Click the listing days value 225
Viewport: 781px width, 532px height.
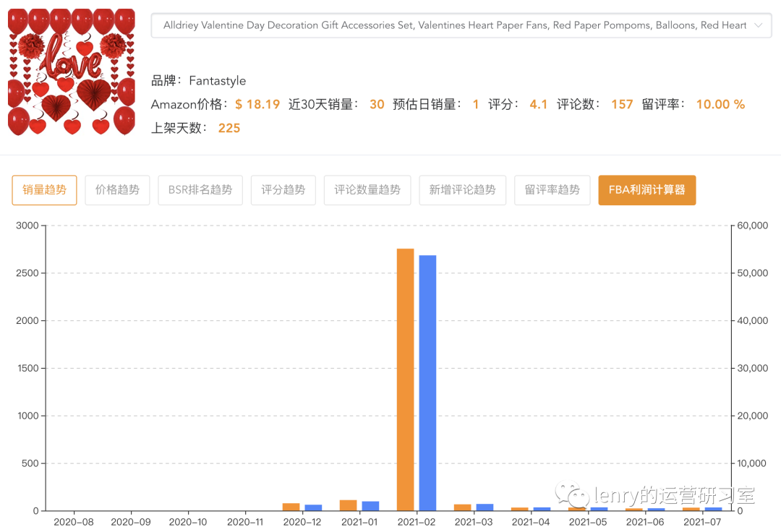click(x=229, y=128)
